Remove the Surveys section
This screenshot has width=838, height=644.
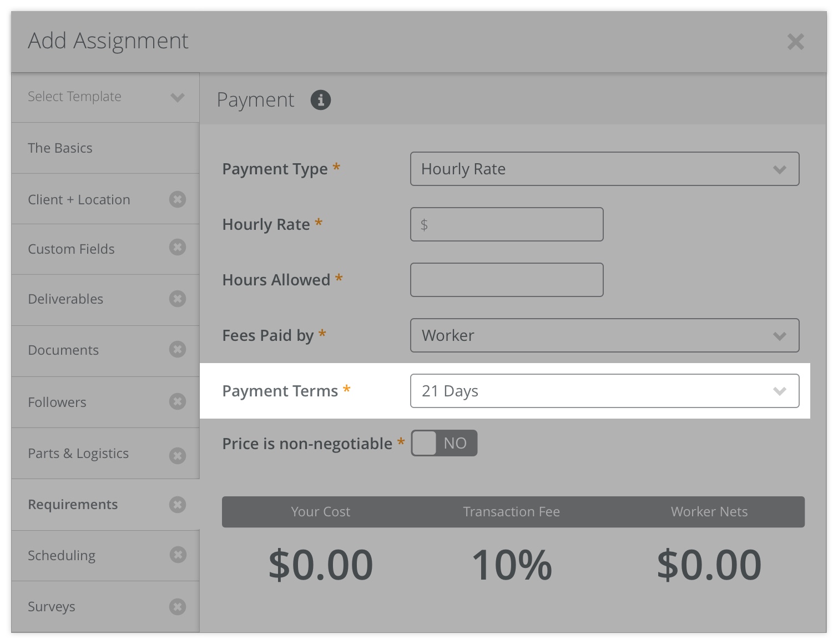coord(178,606)
